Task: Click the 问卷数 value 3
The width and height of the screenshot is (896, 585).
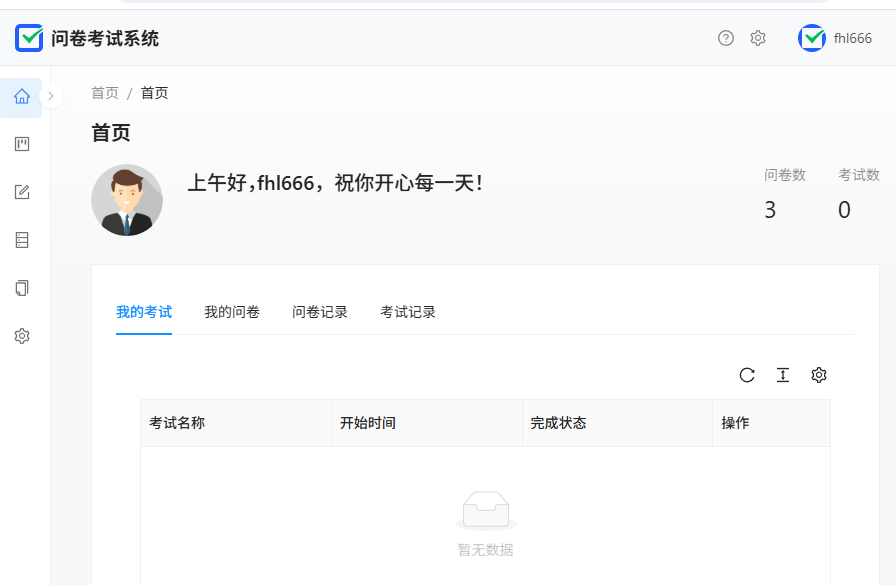Action: (x=770, y=210)
